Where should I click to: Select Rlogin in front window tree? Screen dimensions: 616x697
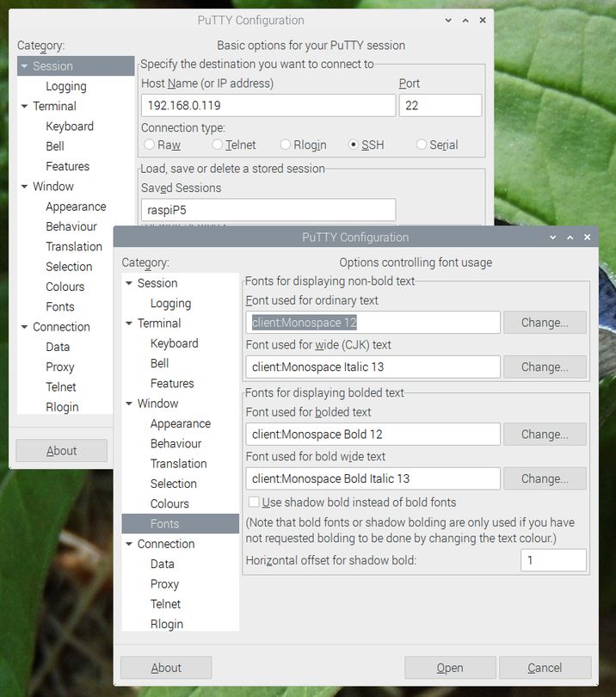(167, 624)
